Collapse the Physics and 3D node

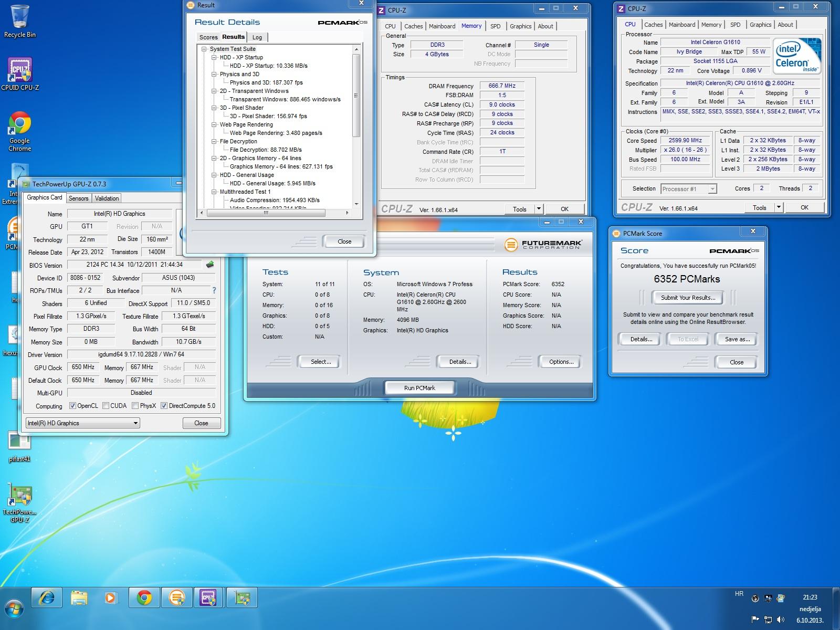[214, 74]
